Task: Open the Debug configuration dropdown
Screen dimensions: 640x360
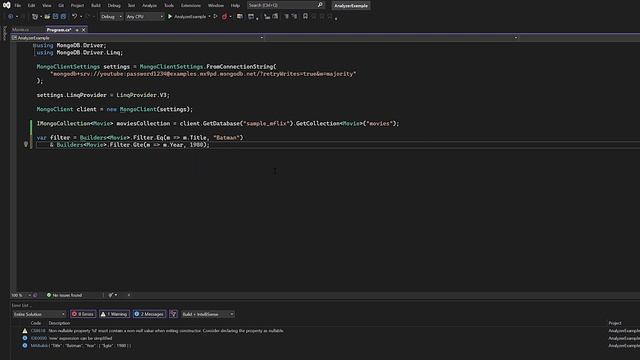Action: point(111,17)
